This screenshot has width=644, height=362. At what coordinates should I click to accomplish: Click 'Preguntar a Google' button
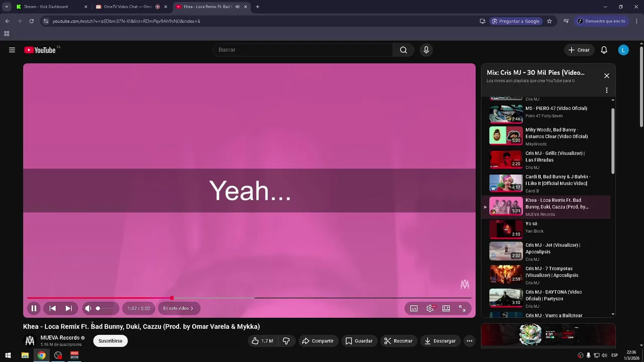(x=515, y=21)
